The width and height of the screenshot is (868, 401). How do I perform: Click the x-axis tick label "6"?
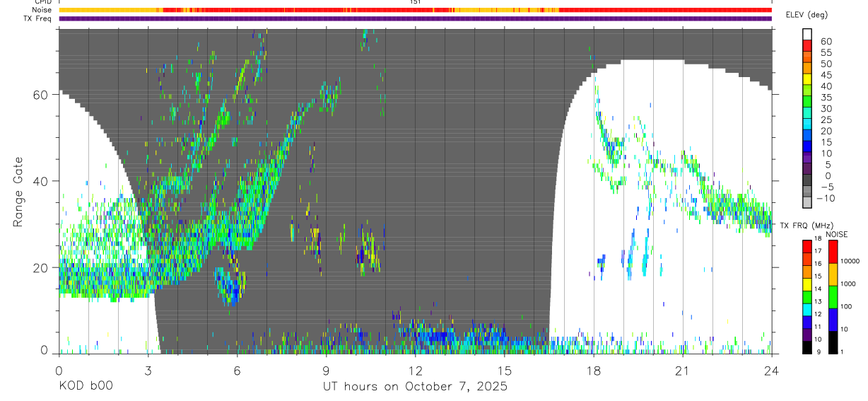click(x=237, y=371)
